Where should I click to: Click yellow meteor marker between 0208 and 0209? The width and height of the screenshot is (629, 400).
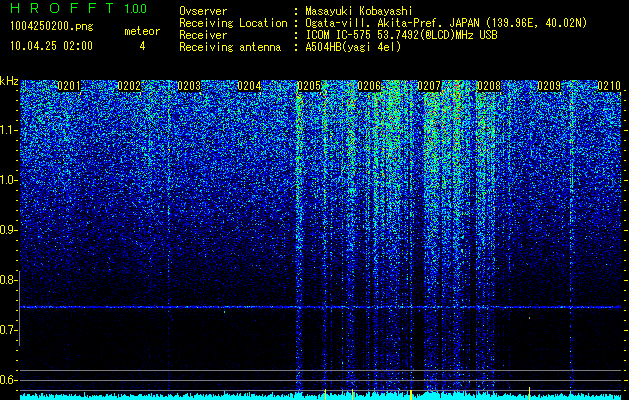(x=530, y=393)
